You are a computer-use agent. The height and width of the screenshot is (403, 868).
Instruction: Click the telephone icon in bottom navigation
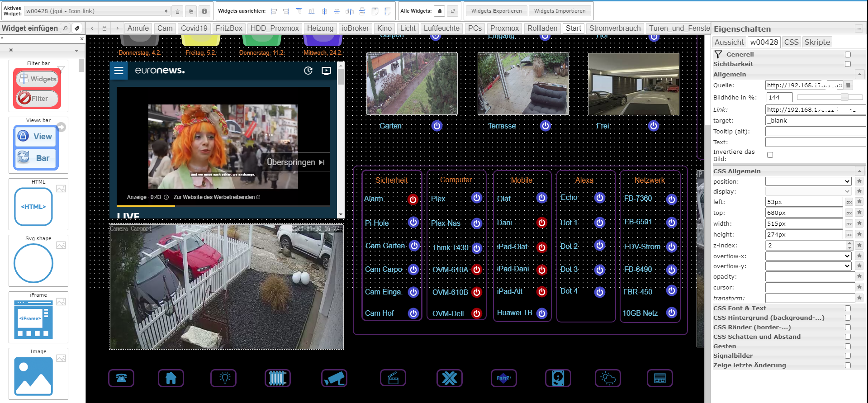click(x=121, y=378)
